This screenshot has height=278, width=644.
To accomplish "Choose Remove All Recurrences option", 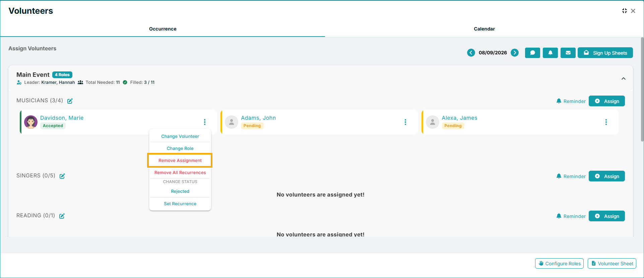I will [180, 172].
